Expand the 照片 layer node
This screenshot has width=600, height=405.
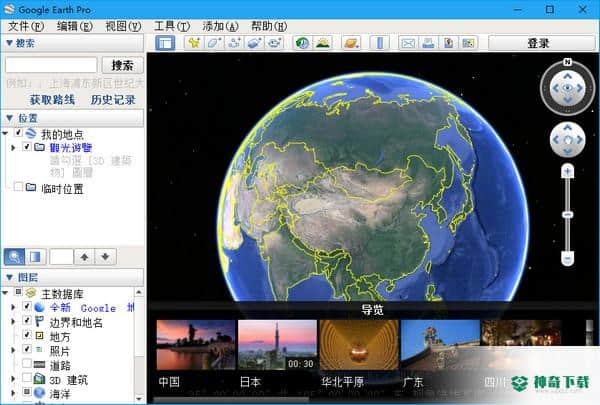point(13,350)
